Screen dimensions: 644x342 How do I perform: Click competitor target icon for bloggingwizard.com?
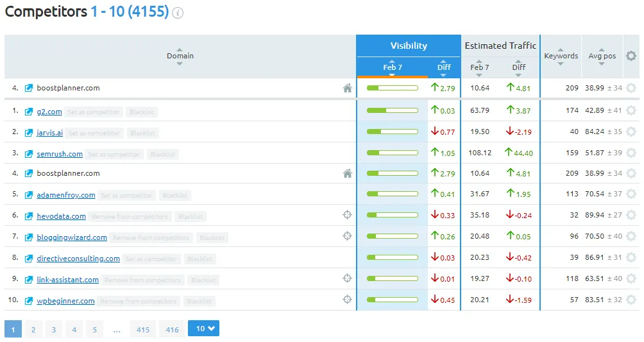click(x=347, y=236)
